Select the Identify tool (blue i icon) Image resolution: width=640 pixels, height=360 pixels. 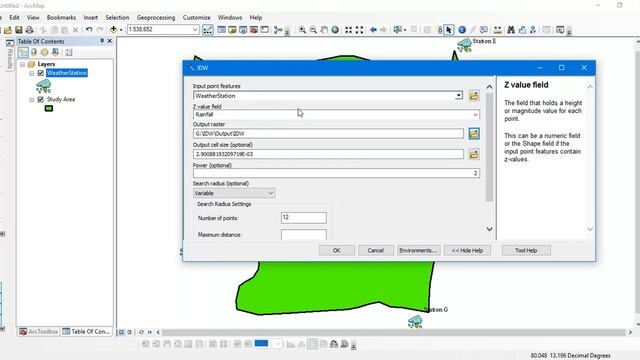point(462,30)
